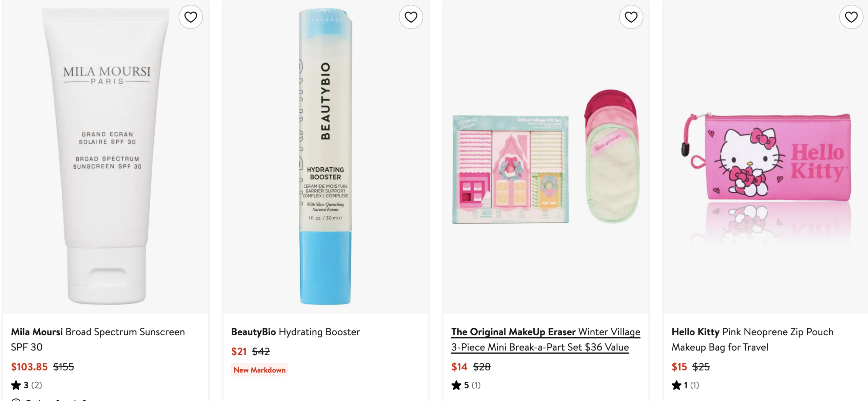Click the $103.85 sale price
The width and height of the screenshot is (868, 401).
click(x=29, y=367)
